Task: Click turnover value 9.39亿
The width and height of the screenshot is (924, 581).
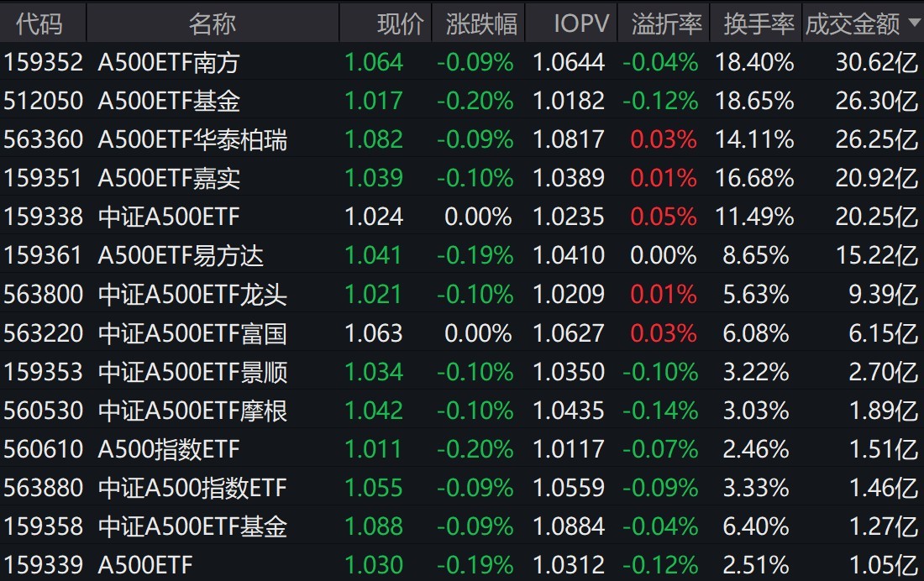Action: click(x=884, y=294)
